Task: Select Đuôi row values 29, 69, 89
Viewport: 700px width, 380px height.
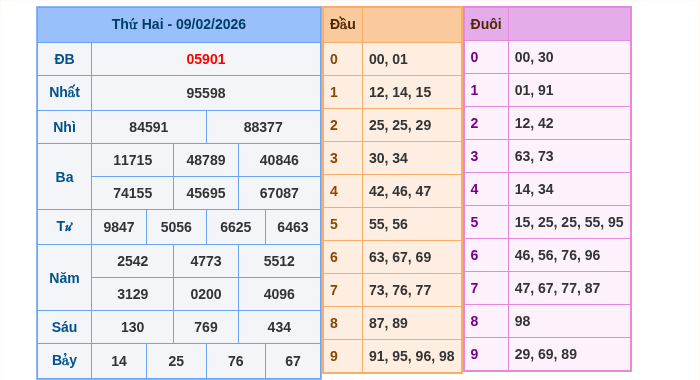Action: pyautogui.click(x=546, y=355)
